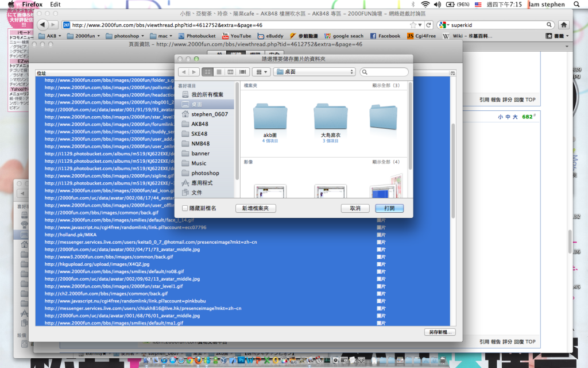Switch file dialog to Cover Flow view

click(242, 72)
